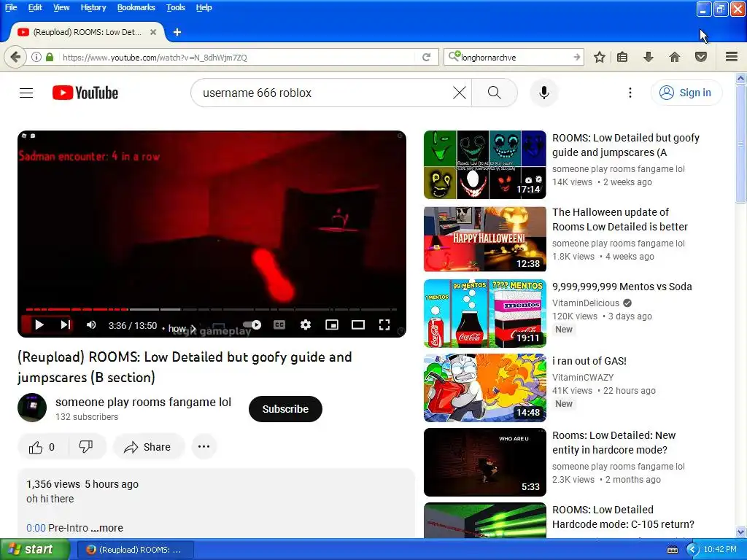Image resolution: width=747 pixels, height=560 pixels.
Task: Open Edit menu
Action: [x=35, y=7]
